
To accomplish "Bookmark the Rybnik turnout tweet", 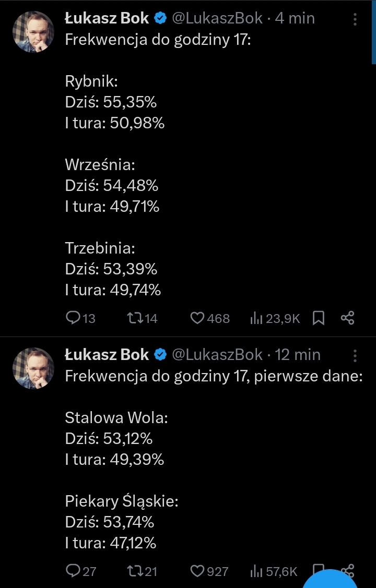I will 319,318.
